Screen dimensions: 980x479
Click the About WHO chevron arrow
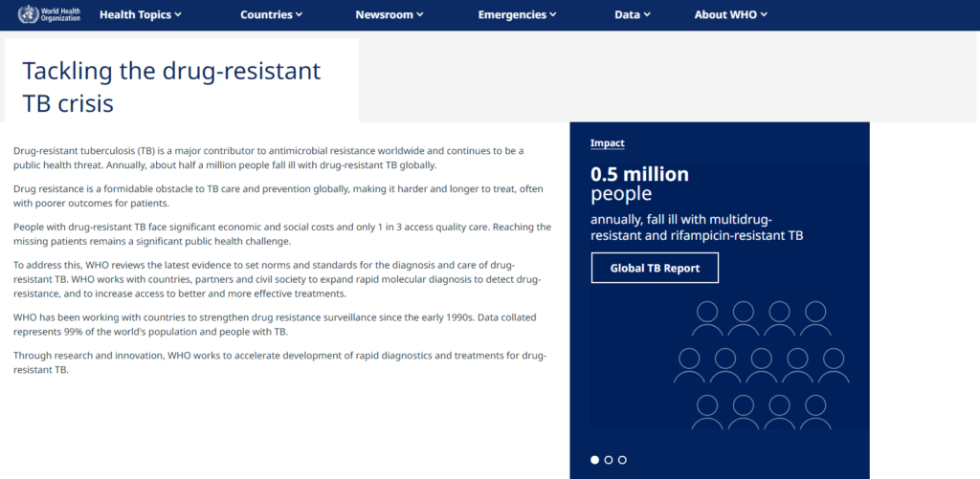pos(764,14)
